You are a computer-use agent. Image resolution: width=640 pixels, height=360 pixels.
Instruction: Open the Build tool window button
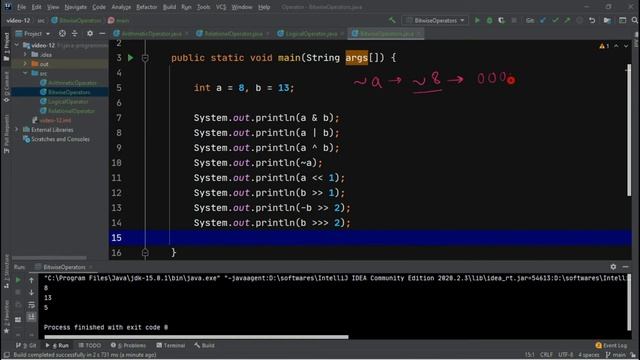204,345
